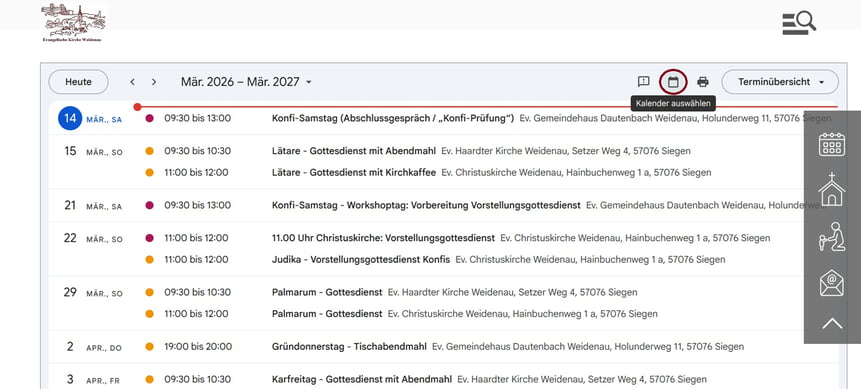Screen dimensions: 861x389
Task: Open 11.00 Uhr Christuskirche: Vorstellungsgottesdienst event
Action: 383,238
